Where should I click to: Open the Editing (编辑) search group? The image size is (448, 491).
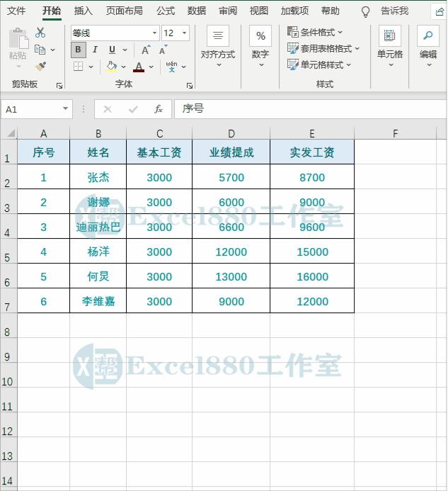428,47
